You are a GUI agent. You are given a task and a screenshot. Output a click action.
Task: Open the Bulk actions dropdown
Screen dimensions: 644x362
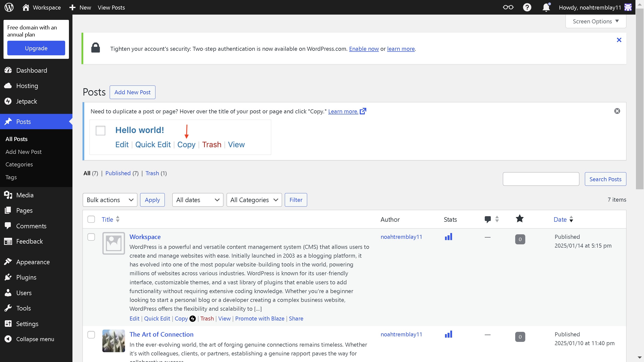pyautogui.click(x=110, y=200)
